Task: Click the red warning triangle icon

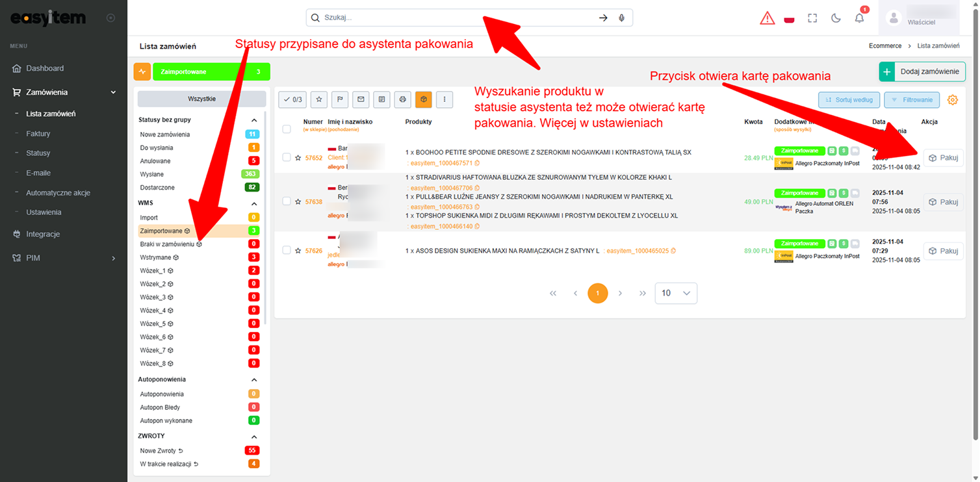Action: 767,18
